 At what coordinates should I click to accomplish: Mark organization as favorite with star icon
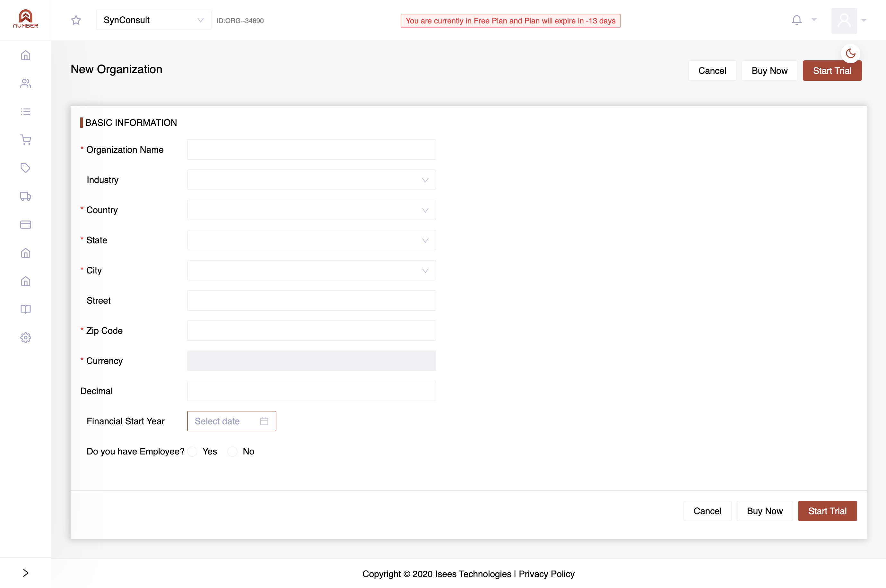pyautogui.click(x=76, y=20)
